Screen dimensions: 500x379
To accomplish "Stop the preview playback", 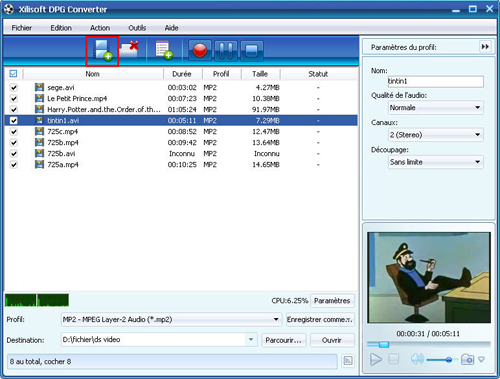I will [394, 359].
